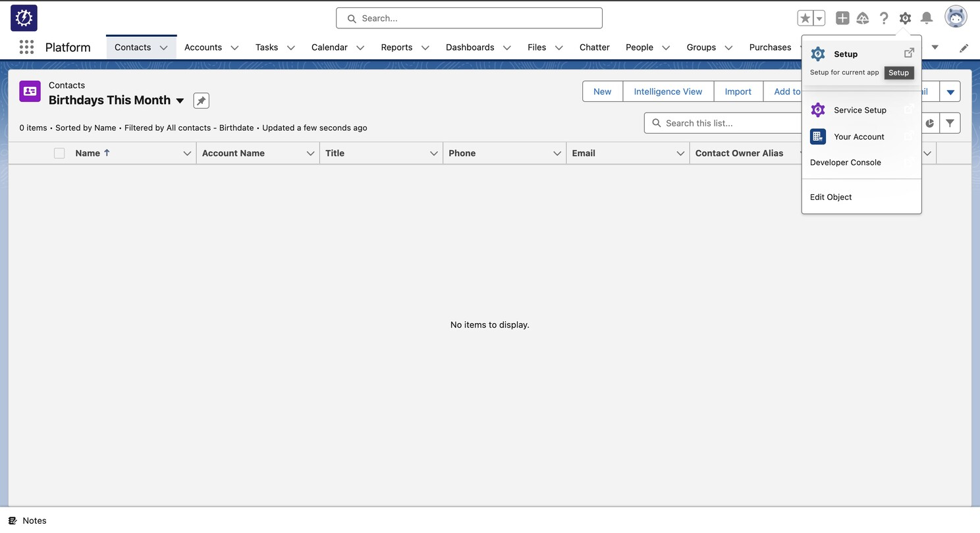Toggle the select all rows checkbox
This screenshot has height=533, width=980.
coord(59,153)
